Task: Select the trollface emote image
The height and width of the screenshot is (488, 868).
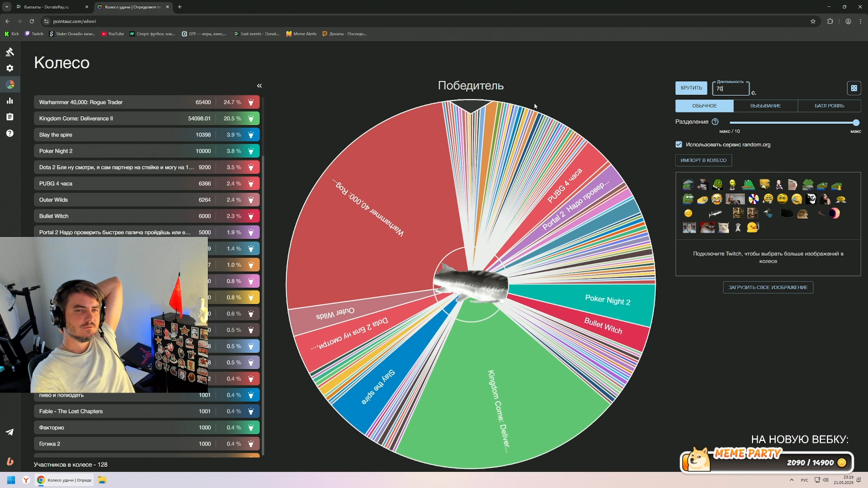Action: coord(811,199)
